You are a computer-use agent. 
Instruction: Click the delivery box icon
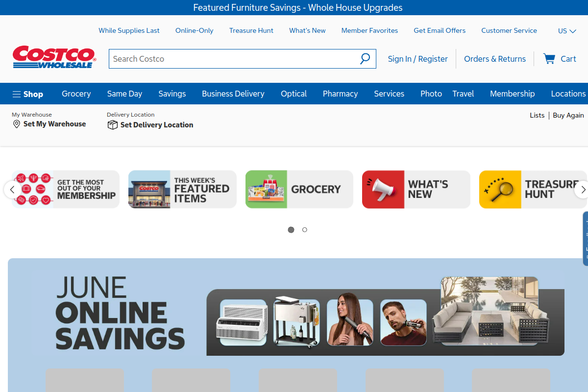[x=112, y=125]
